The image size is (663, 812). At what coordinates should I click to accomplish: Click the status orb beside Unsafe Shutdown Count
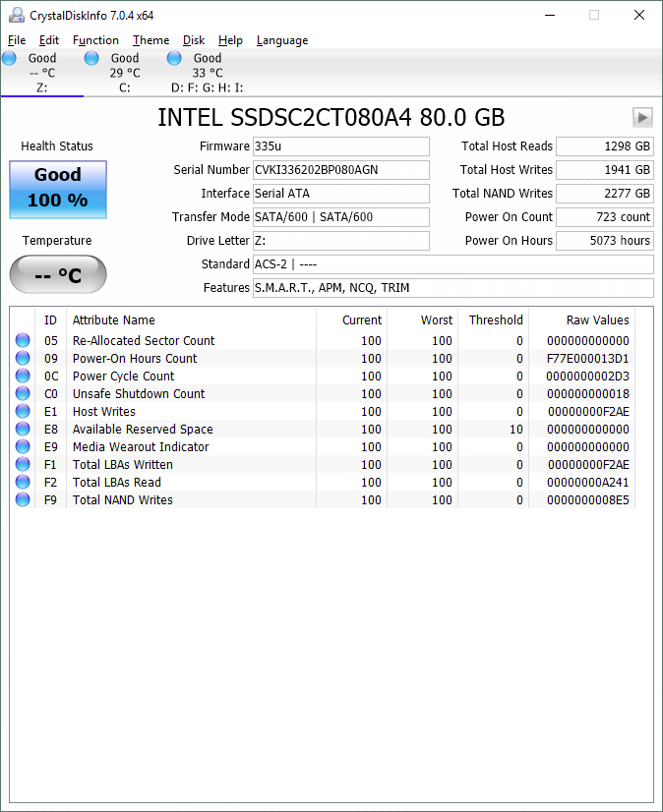[23, 394]
